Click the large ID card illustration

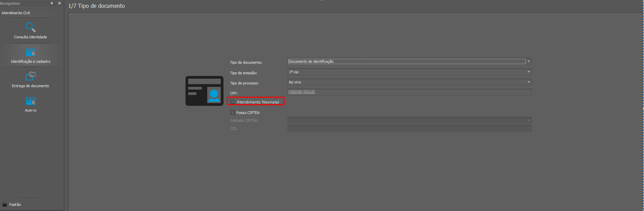tap(204, 91)
